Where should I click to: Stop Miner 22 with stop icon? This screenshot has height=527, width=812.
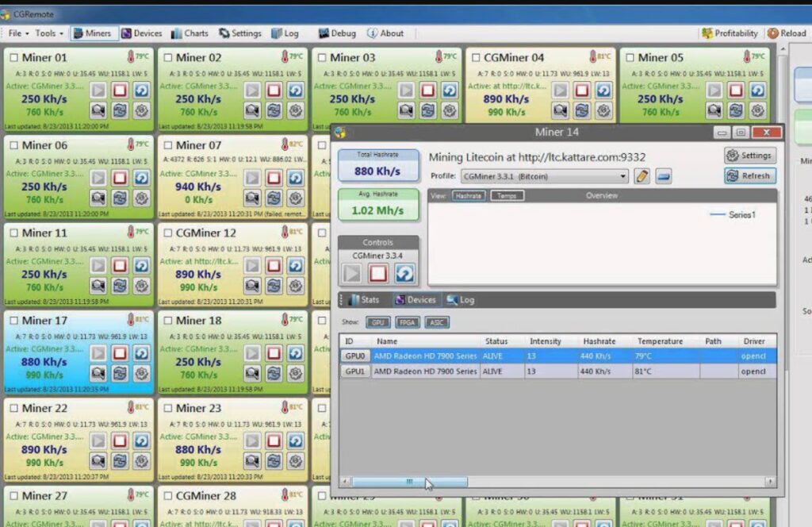click(120, 440)
